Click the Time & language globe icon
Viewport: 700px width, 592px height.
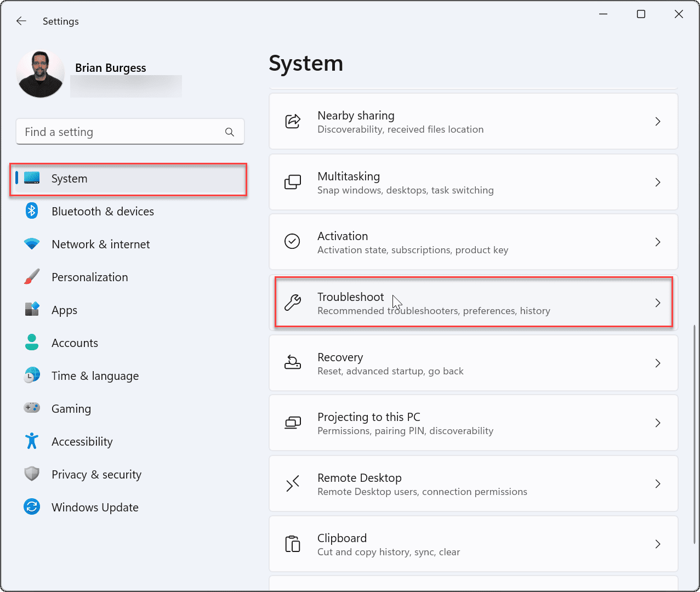pos(32,375)
